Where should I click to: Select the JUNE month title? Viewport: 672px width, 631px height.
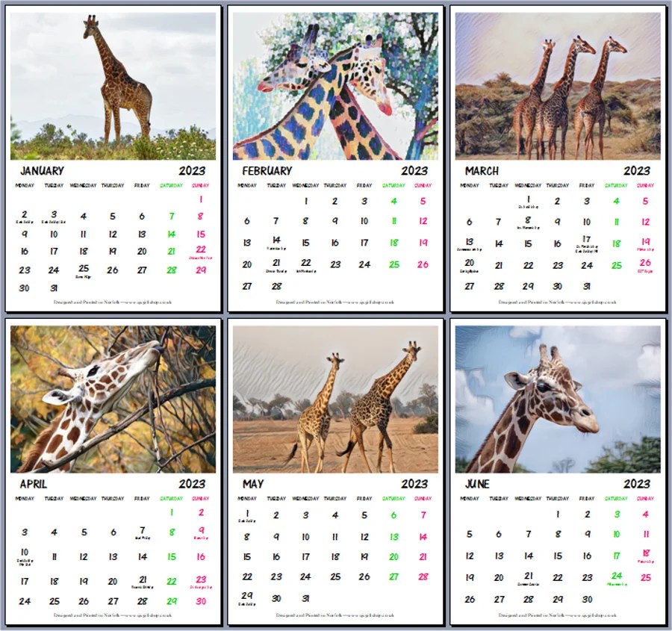[477, 484]
